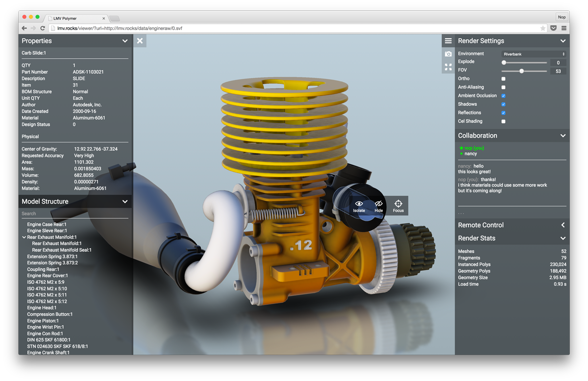
Task: Enter fullscreen with the expand arrows icon
Action: click(x=448, y=67)
